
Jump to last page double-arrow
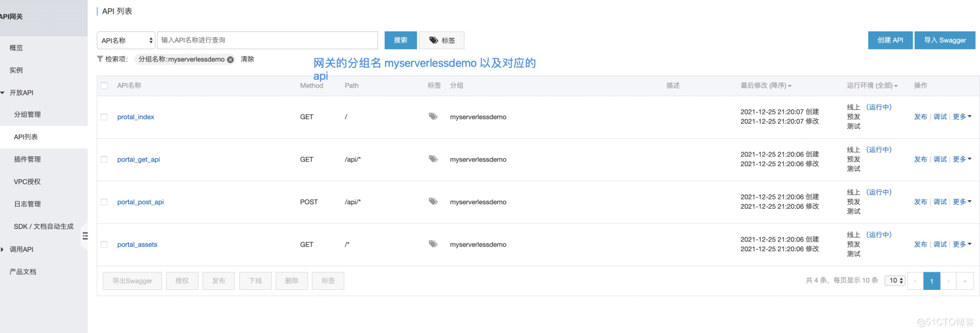[965, 281]
